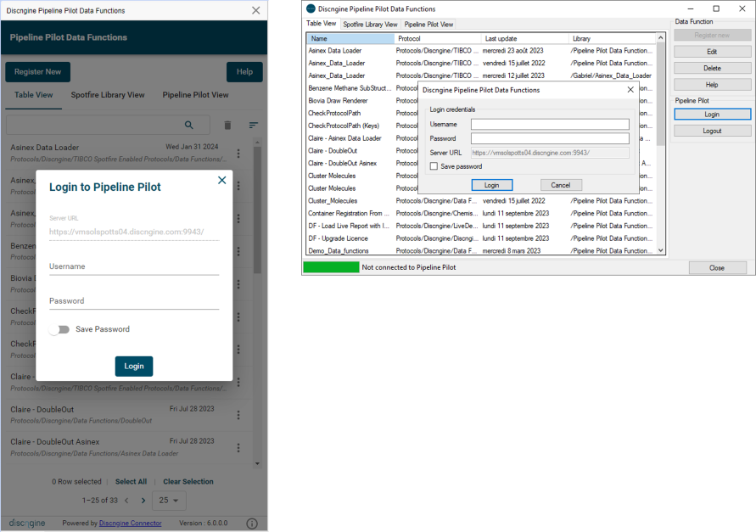756x532 pixels.
Task: Click Select All in left footer
Action: [132, 482]
